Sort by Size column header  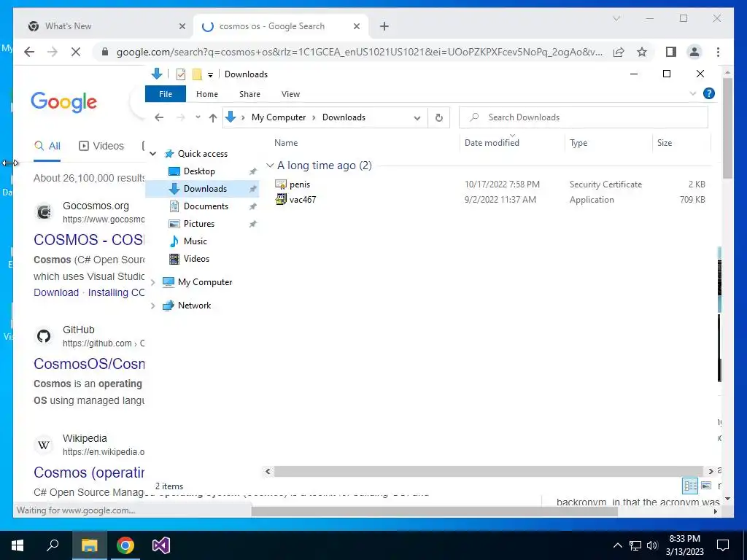click(665, 142)
